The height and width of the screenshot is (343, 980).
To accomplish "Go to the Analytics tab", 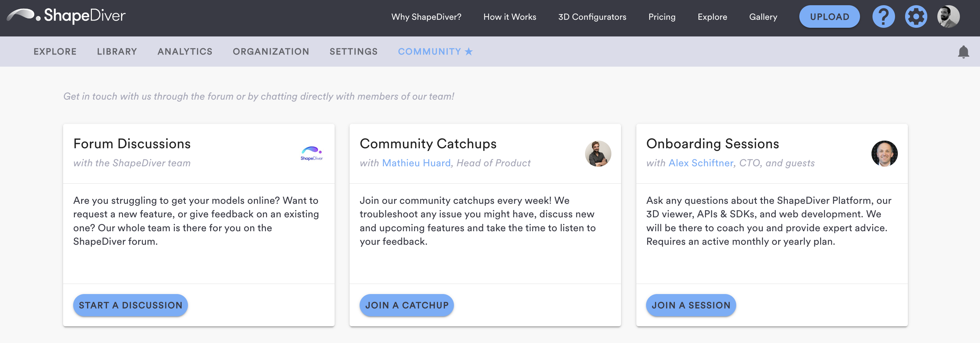I will coord(185,52).
